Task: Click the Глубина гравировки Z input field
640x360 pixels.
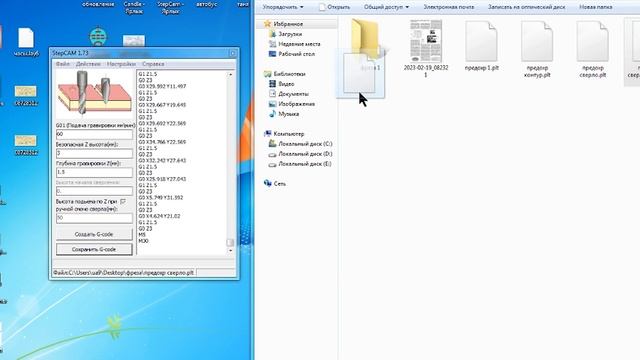Action: pyautogui.click(x=94, y=172)
